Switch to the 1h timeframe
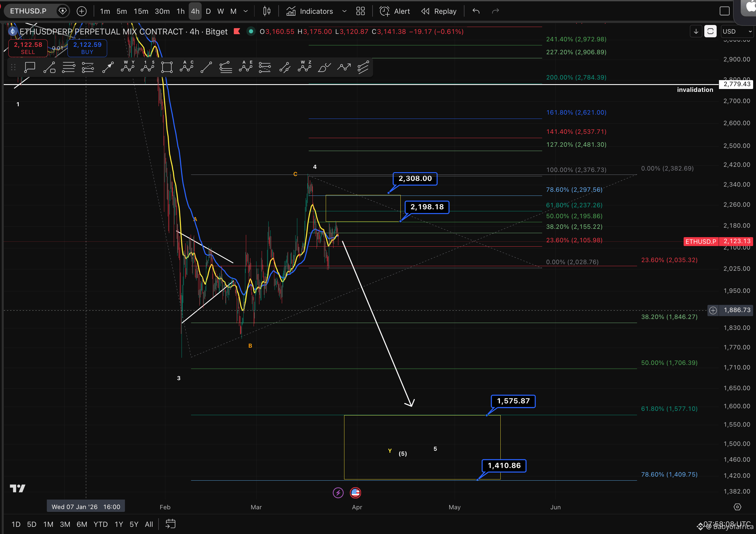 tap(180, 11)
